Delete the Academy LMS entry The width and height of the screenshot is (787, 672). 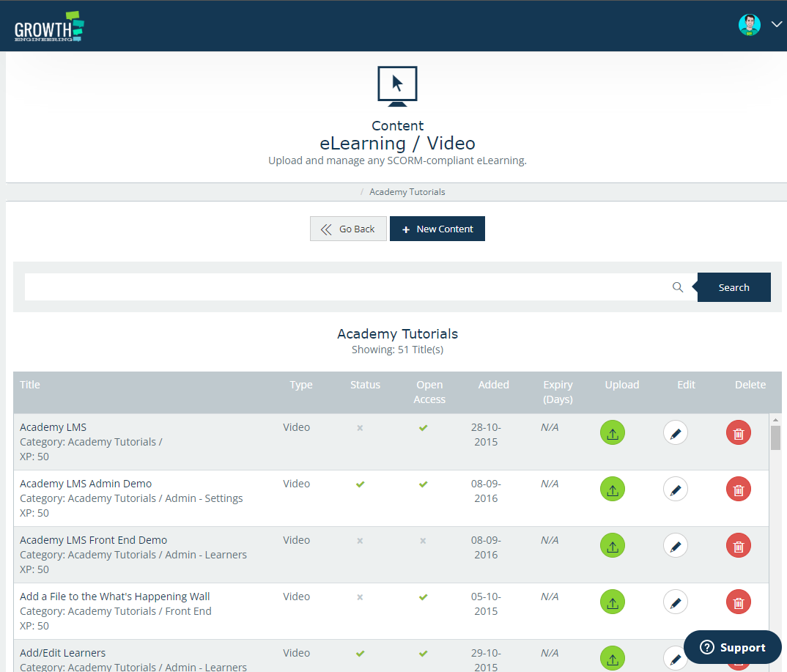pos(739,433)
